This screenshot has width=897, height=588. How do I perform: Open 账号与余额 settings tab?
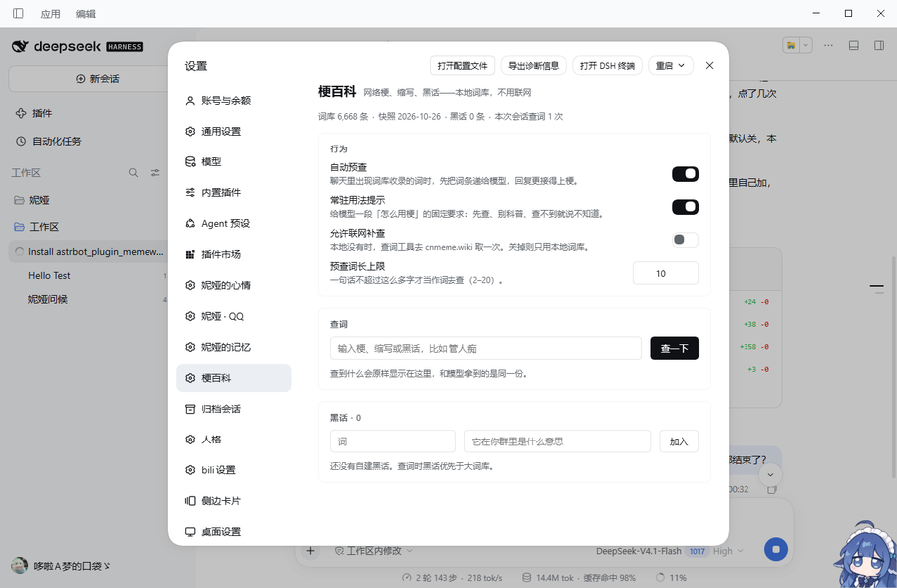point(233,100)
